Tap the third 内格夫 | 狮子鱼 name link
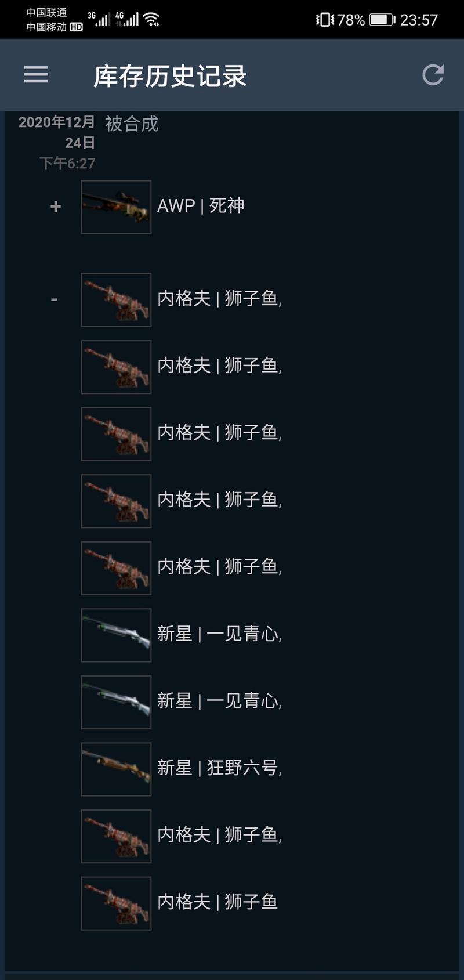 pyautogui.click(x=219, y=432)
